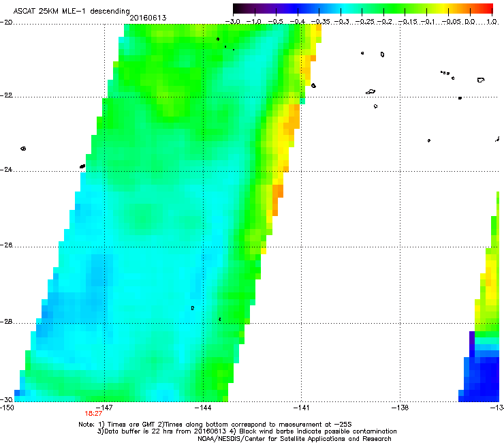The width and height of the screenshot is (504, 443).
Task: Click the red 18:27 time stamp
Action: pos(93,414)
